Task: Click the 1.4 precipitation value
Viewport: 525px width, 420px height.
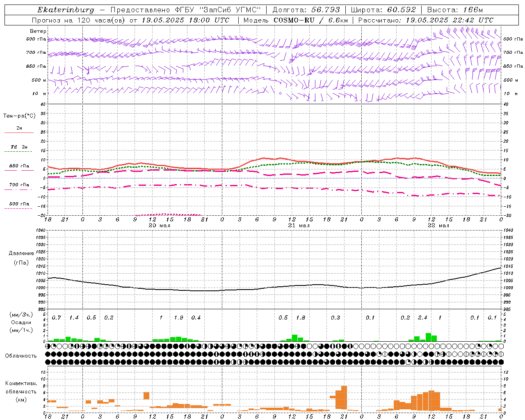Action: 74,318
